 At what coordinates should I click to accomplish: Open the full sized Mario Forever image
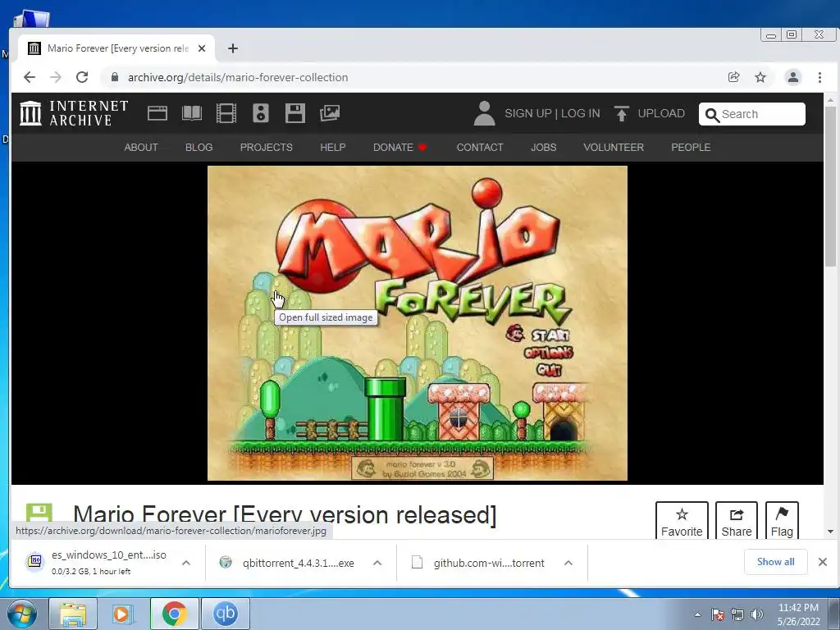(x=418, y=323)
